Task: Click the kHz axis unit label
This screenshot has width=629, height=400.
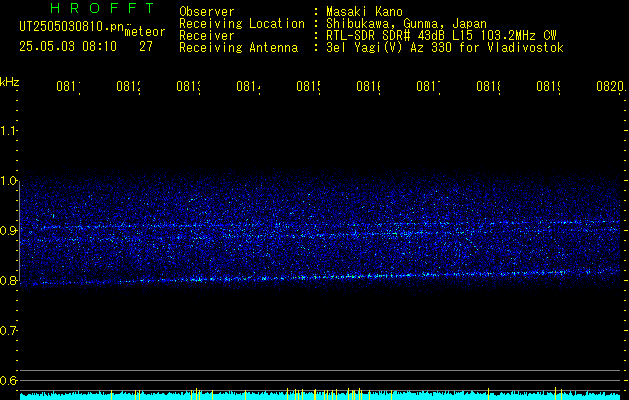Action: pyautogui.click(x=10, y=82)
